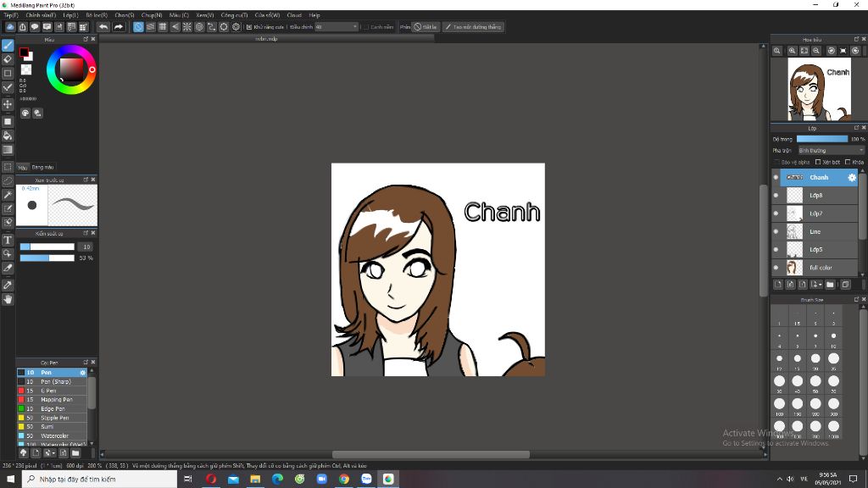Hide the full color layer

tap(776, 268)
